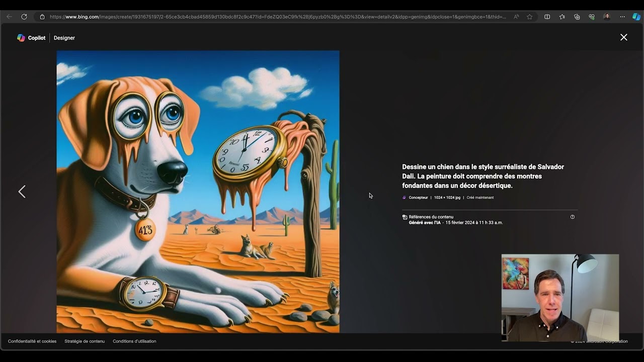
Task: Open the Collections icon
Action: click(577, 17)
